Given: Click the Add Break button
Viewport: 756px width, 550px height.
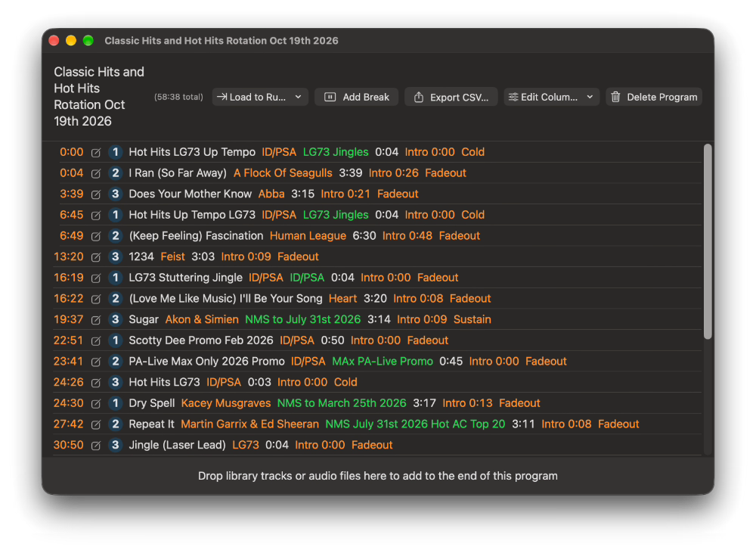Looking at the screenshot, I should click(356, 97).
